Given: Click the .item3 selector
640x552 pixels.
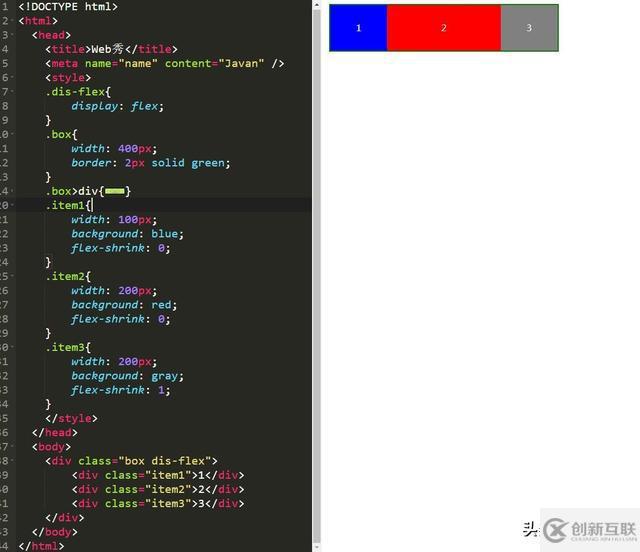Looking at the screenshot, I should (x=65, y=347).
